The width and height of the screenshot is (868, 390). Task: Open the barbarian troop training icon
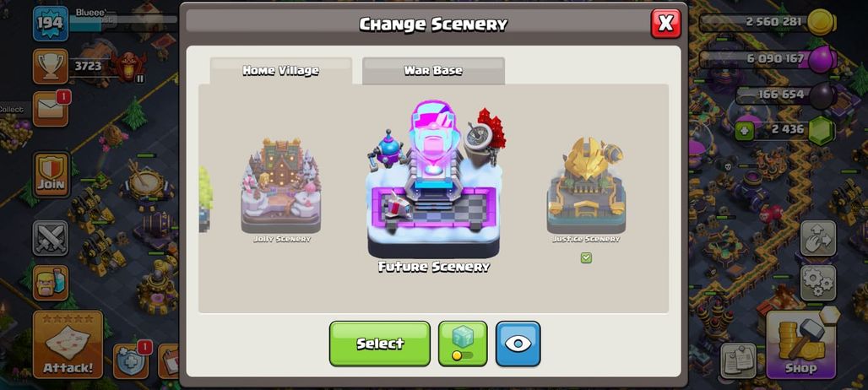click(x=51, y=283)
